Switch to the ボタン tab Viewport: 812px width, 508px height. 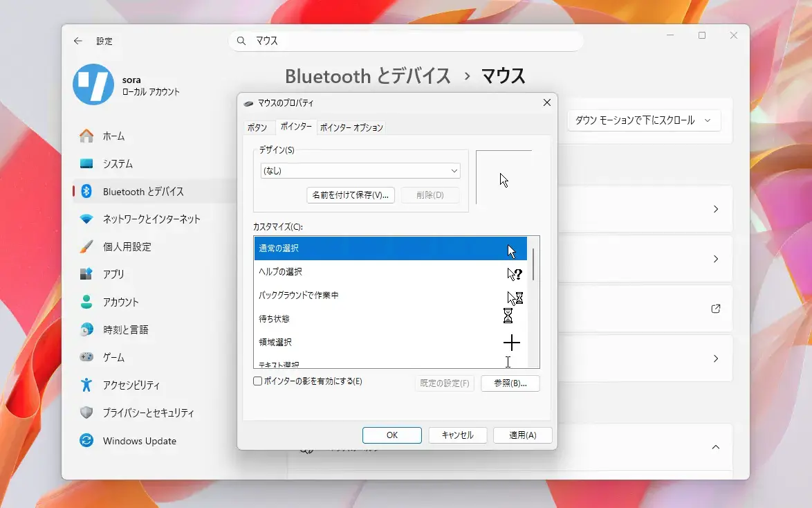pos(257,127)
